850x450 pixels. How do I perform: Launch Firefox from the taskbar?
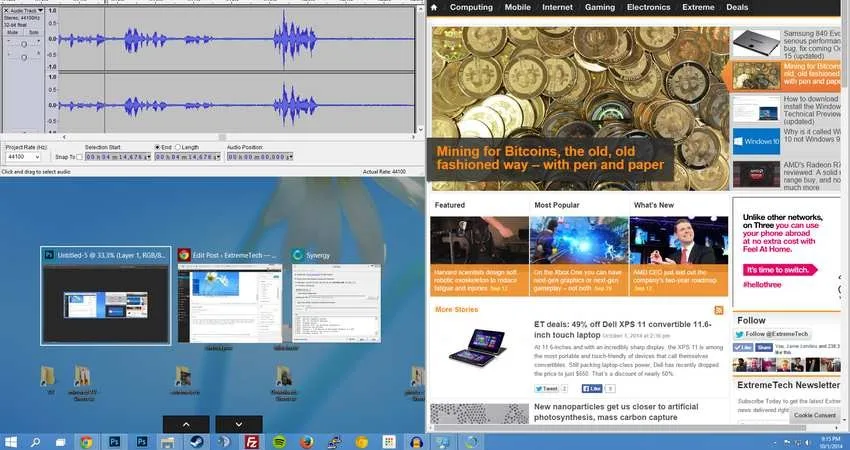pyautogui.click(x=307, y=442)
